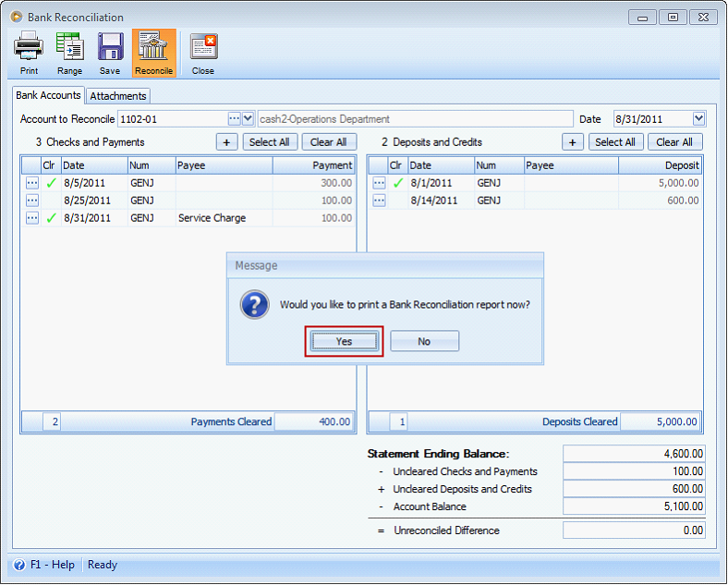Click the Close toolbar icon
Image resolution: width=728 pixels, height=585 pixels.
203,53
